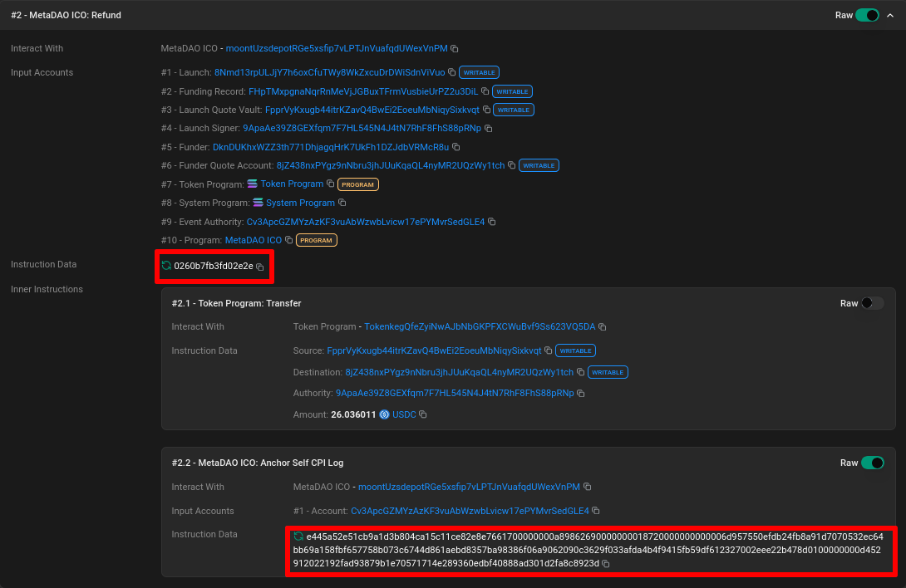Click the green decode icon beside 0260b7fb3fd02e2e
Viewport: 906px width, 588px height.
pyautogui.click(x=166, y=265)
